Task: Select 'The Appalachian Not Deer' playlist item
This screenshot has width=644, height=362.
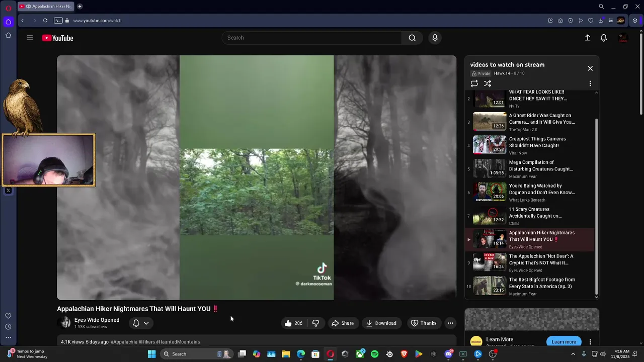Action: pos(530,263)
